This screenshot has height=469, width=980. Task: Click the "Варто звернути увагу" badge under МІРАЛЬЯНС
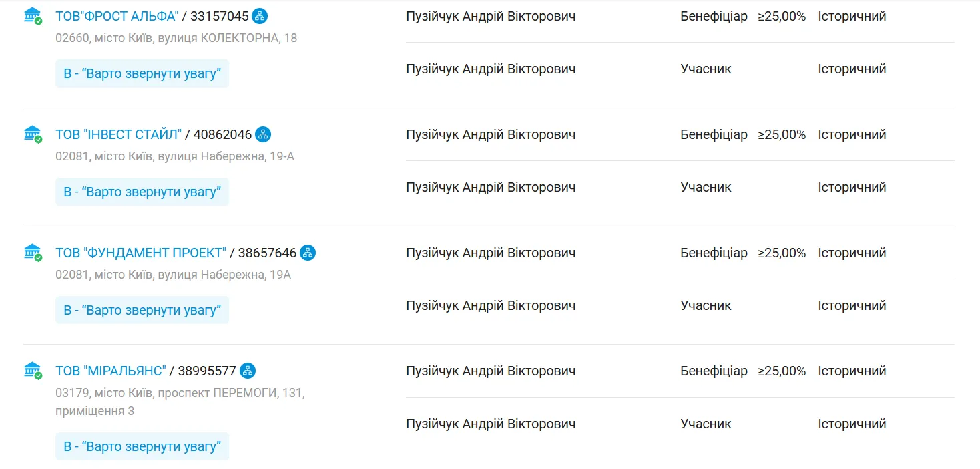coord(142,446)
